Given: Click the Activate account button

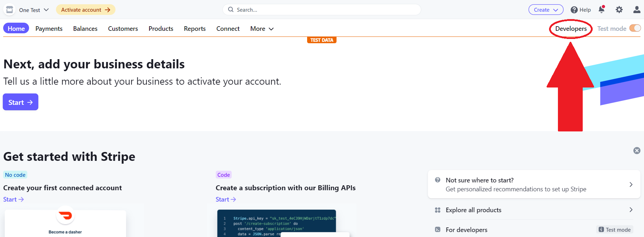Looking at the screenshot, I should pos(86,10).
